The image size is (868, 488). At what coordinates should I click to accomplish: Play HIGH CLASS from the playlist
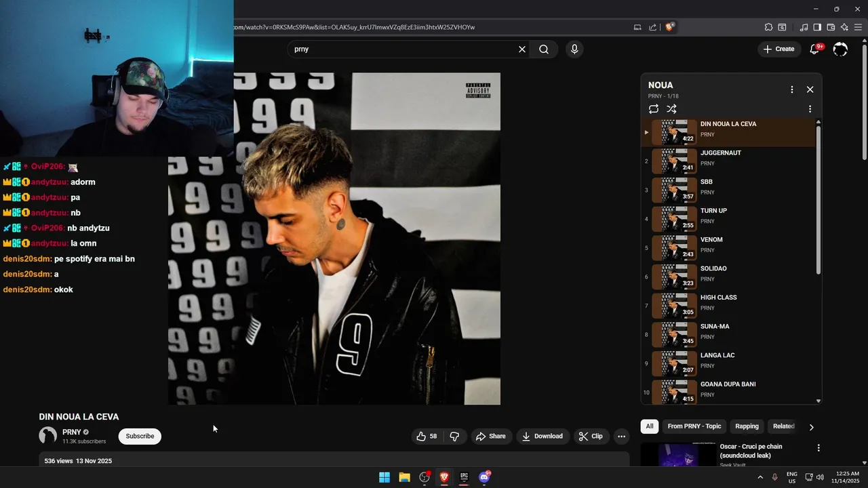pyautogui.click(x=729, y=306)
